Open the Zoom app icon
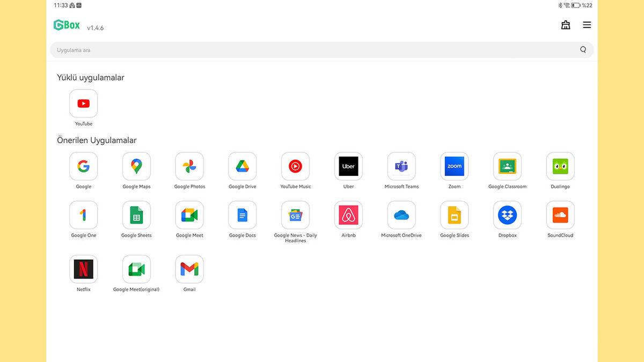Viewport: 644px width, 362px height. [x=455, y=166]
